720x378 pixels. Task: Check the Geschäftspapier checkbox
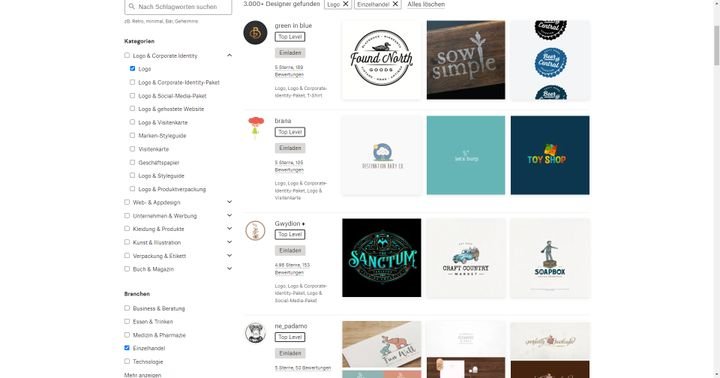132,162
